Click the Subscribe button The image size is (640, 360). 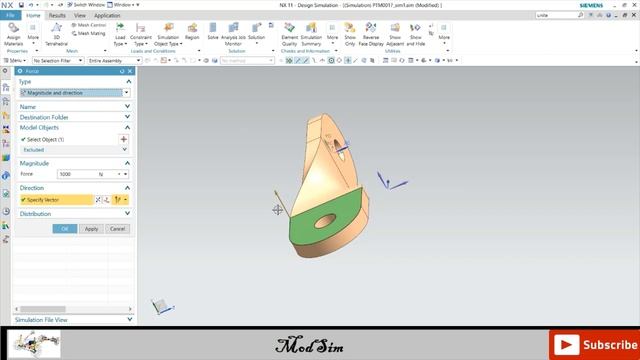[x=594, y=345]
